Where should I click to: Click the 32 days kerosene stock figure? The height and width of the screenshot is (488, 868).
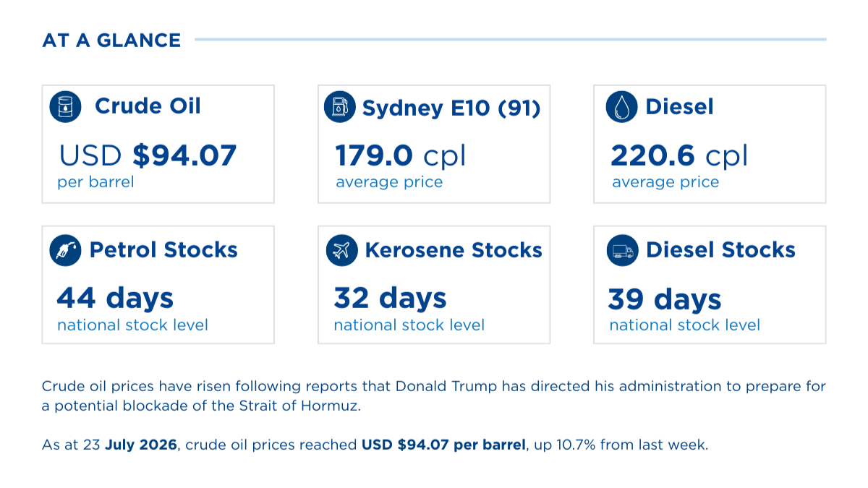point(390,298)
